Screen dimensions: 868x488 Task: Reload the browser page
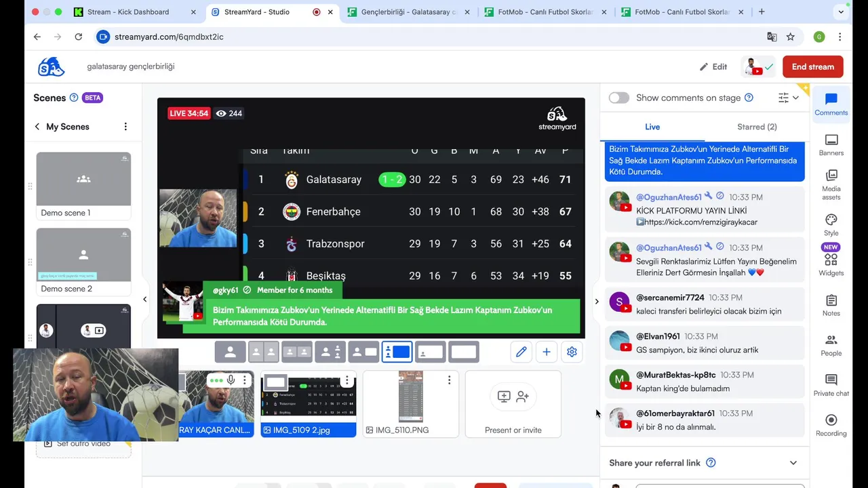coord(79,37)
